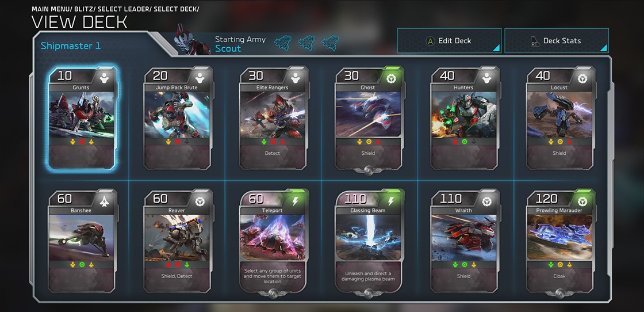Click the third Scout starting army icon
This screenshot has height=312, width=644.
pyautogui.click(x=330, y=43)
